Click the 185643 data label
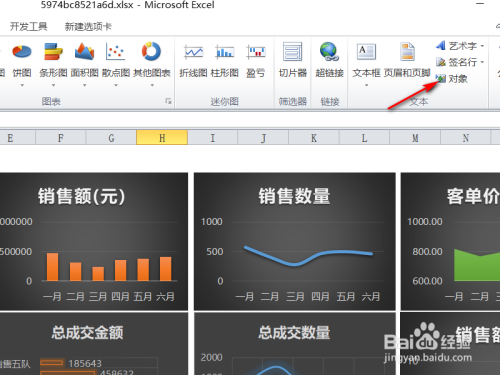 click(85, 363)
